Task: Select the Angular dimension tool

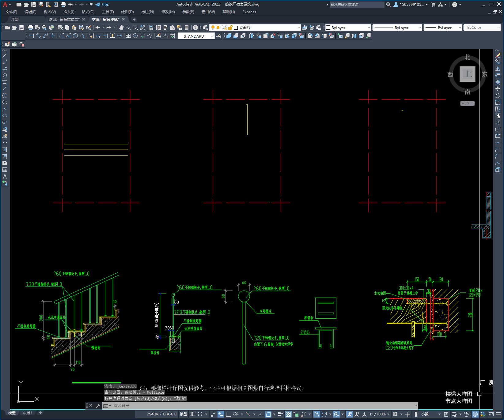Action: point(82,36)
